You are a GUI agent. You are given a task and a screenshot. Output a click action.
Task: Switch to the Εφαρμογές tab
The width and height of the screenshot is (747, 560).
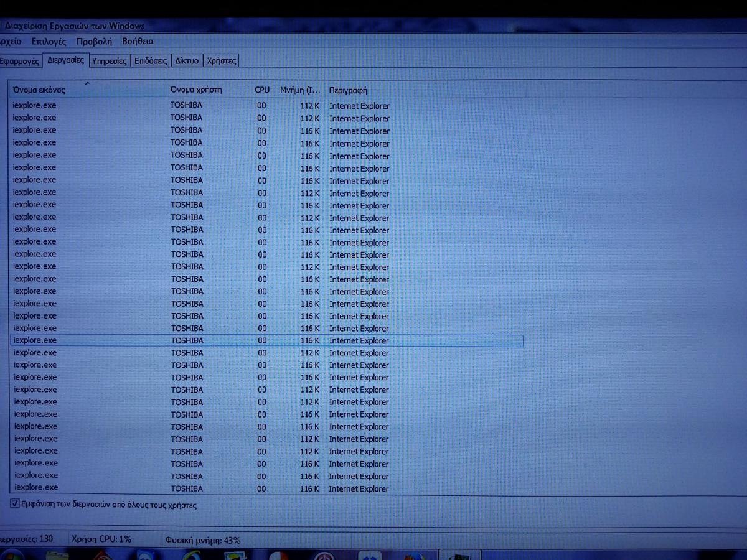click(20, 62)
